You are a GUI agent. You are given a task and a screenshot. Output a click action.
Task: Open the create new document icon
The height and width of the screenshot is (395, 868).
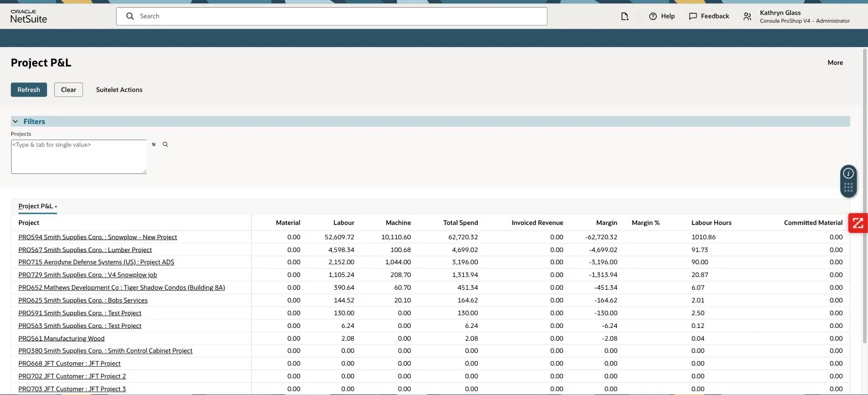pos(624,16)
